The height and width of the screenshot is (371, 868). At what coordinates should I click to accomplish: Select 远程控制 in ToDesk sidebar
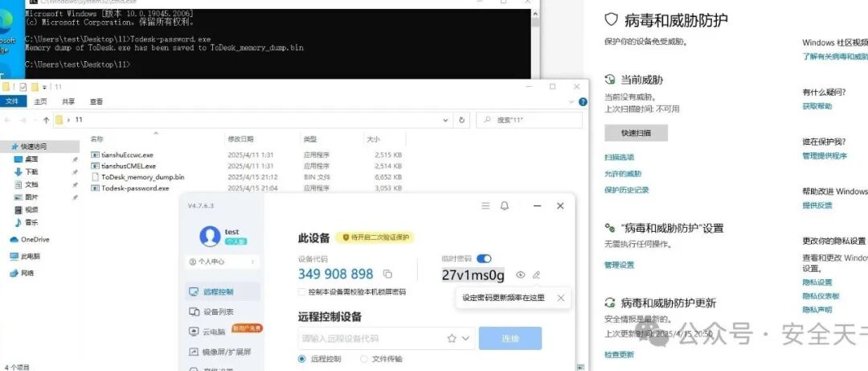point(222,291)
